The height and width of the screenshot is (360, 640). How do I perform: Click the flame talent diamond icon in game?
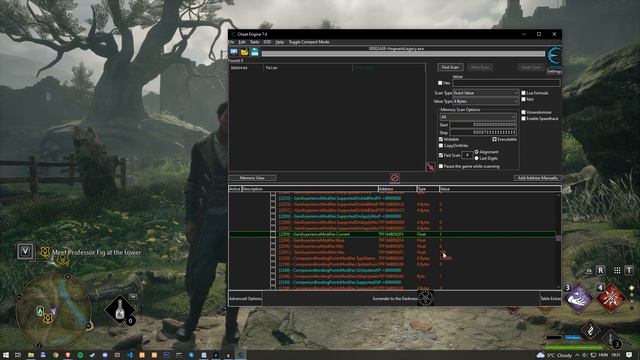point(590,330)
